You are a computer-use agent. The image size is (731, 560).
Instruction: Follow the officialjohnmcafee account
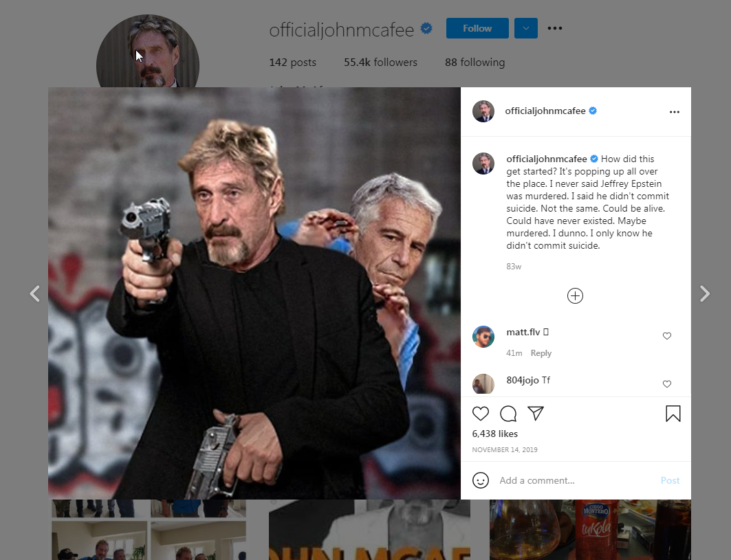coord(477,28)
